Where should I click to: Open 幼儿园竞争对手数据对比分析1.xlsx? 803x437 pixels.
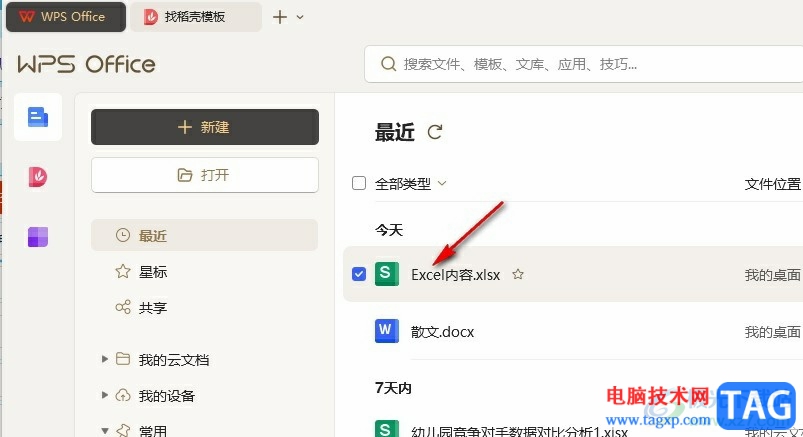coord(519,431)
